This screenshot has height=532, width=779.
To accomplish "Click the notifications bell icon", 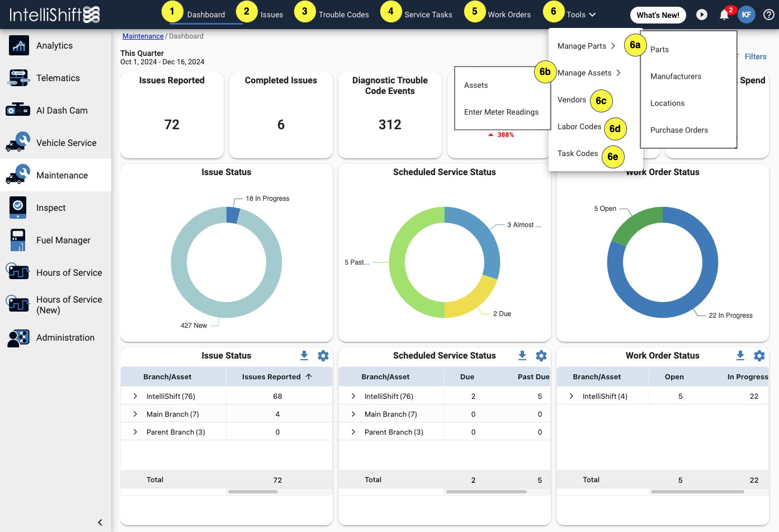I will tap(724, 15).
